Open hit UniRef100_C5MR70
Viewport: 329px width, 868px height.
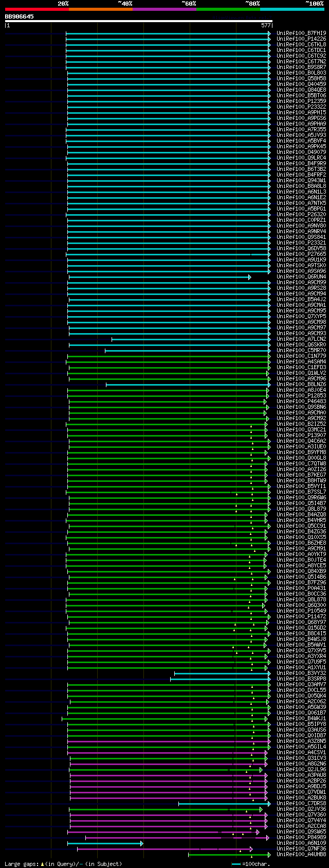[301, 350]
